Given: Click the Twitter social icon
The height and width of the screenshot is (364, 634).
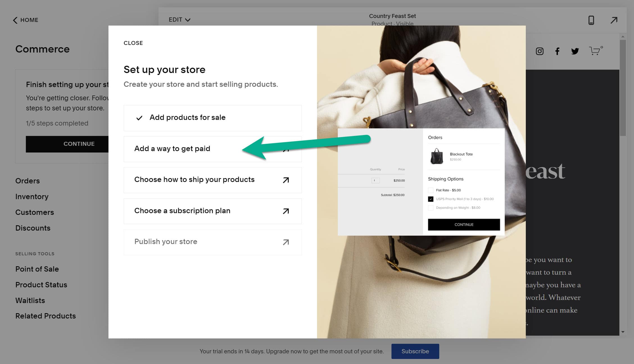Looking at the screenshot, I should 575,51.
